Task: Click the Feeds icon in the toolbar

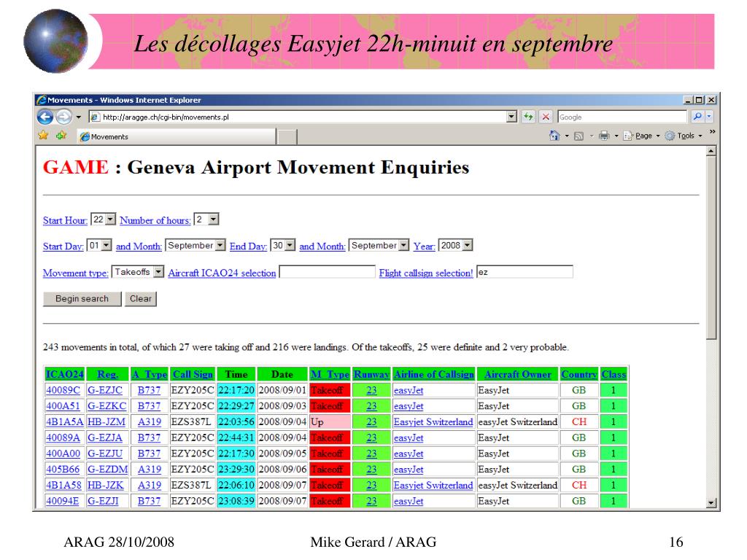Action: point(578,136)
